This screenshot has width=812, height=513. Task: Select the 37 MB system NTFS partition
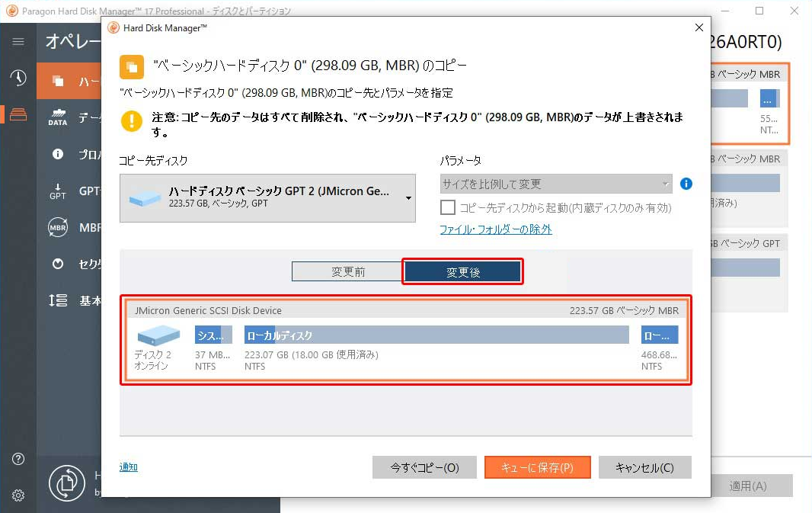click(x=213, y=335)
